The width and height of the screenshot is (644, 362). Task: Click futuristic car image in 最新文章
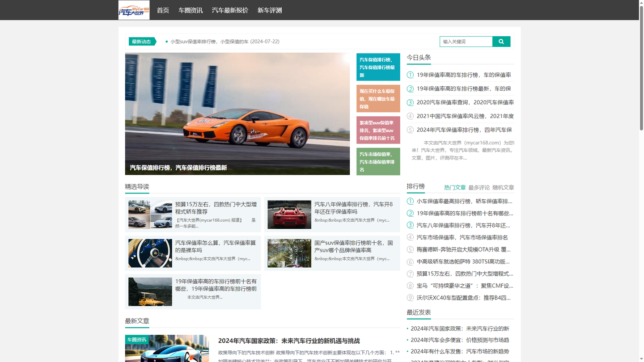(167, 349)
